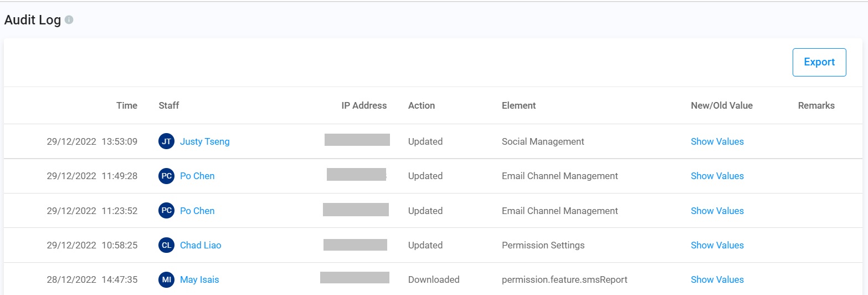Show values for 11:49:28 Email Channel update
Screen dimensions: 868x295
pos(717,176)
